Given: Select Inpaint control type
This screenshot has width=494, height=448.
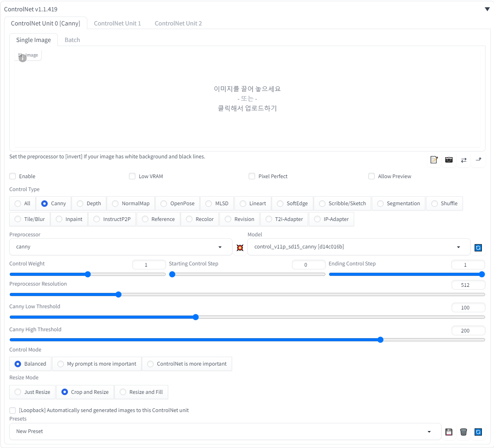Looking at the screenshot, I should [69, 219].
